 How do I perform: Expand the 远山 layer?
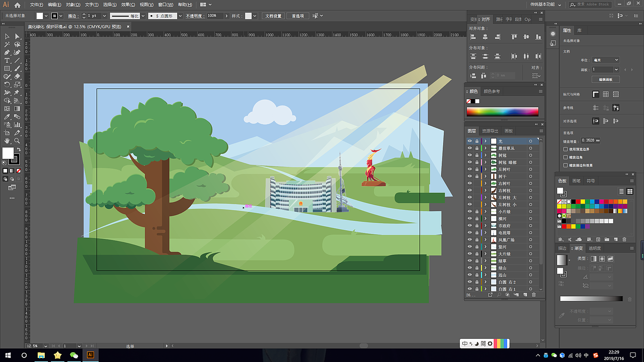(x=486, y=275)
